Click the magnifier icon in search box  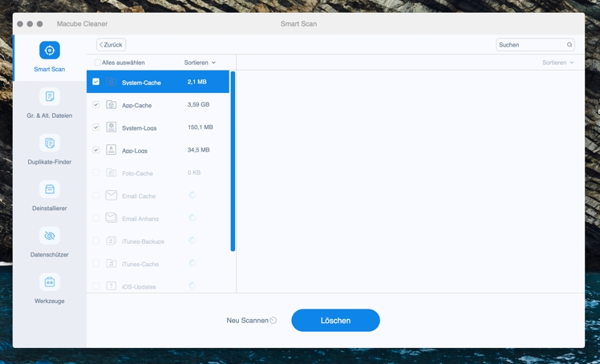pos(570,45)
